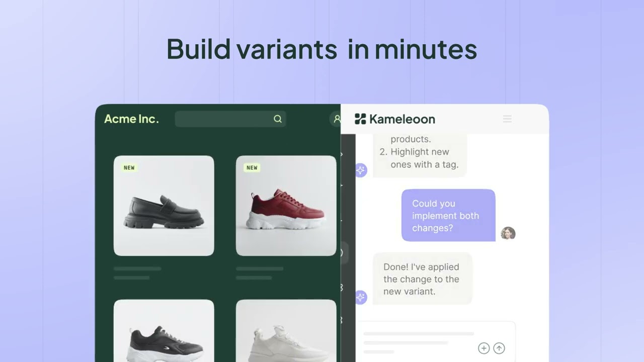Open the Kameleoon hamburger menu
Viewport: 644px width, 362px height.
coord(507,119)
